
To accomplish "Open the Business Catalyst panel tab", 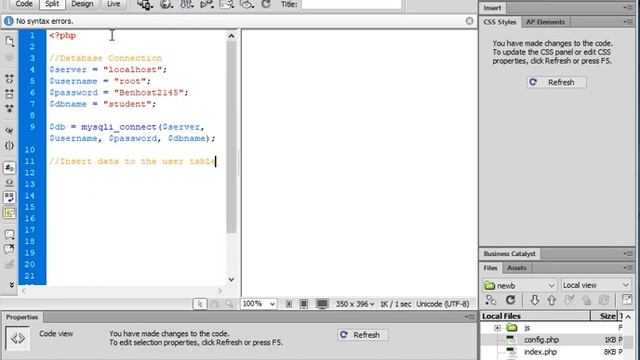I will click(x=509, y=253).
